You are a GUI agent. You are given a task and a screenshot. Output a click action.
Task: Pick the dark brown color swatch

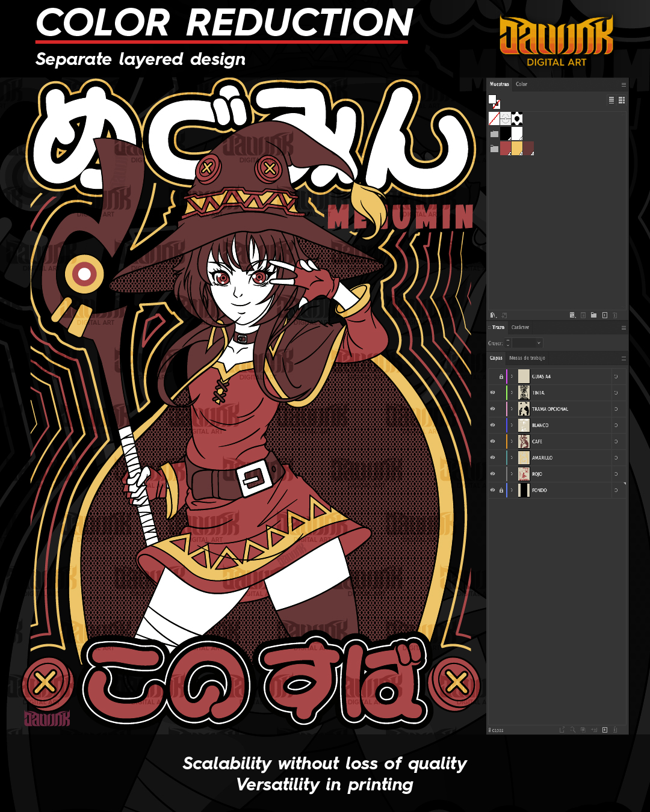(x=528, y=149)
